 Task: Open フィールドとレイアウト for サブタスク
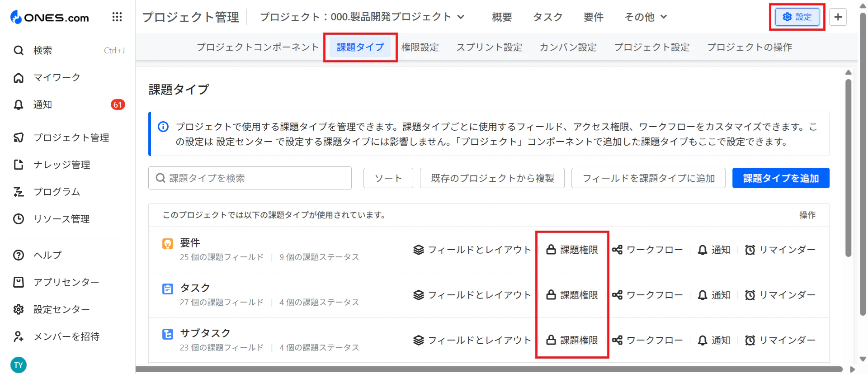(472, 340)
